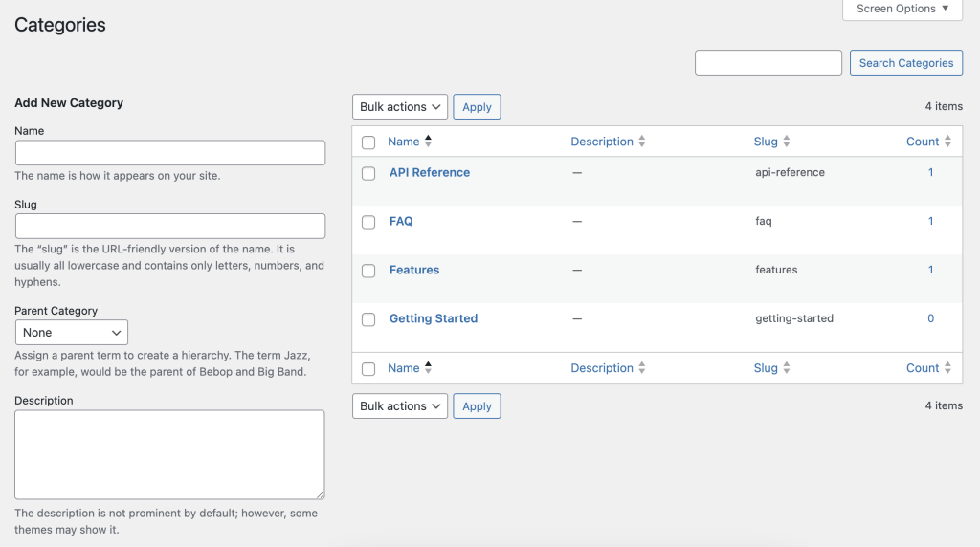
Task: Open the top Bulk actions dropdown
Action: click(400, 107)
